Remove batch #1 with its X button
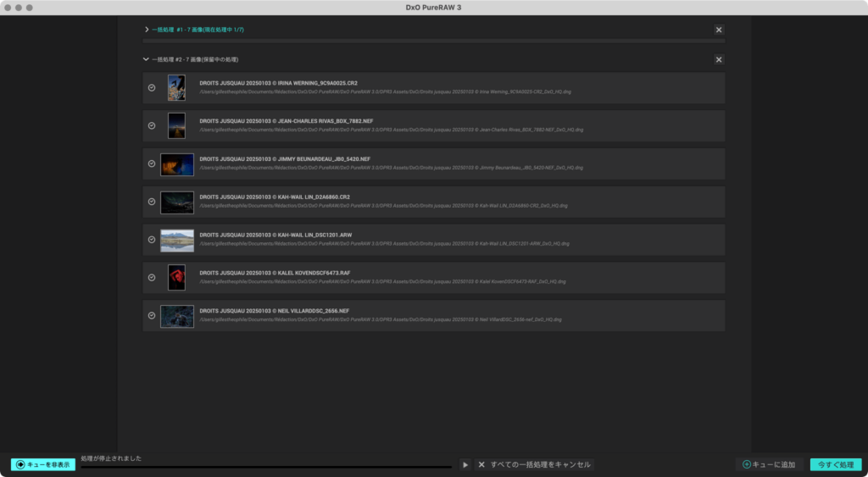This screenshot has height=477, width=868. click(719, 30)
